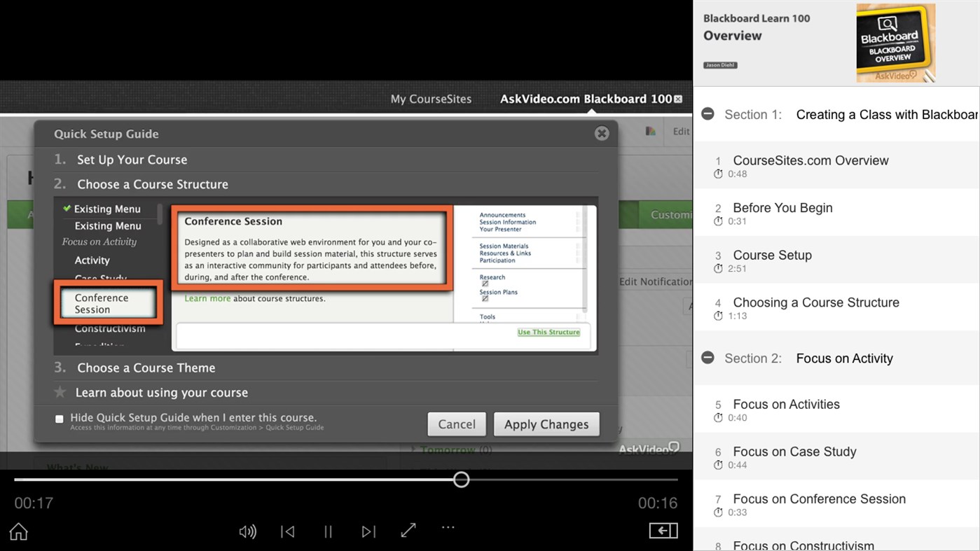Collapse Section 1 Creating a Class
The height and width of the screenshot is (551, 980).
coord(708,113)
